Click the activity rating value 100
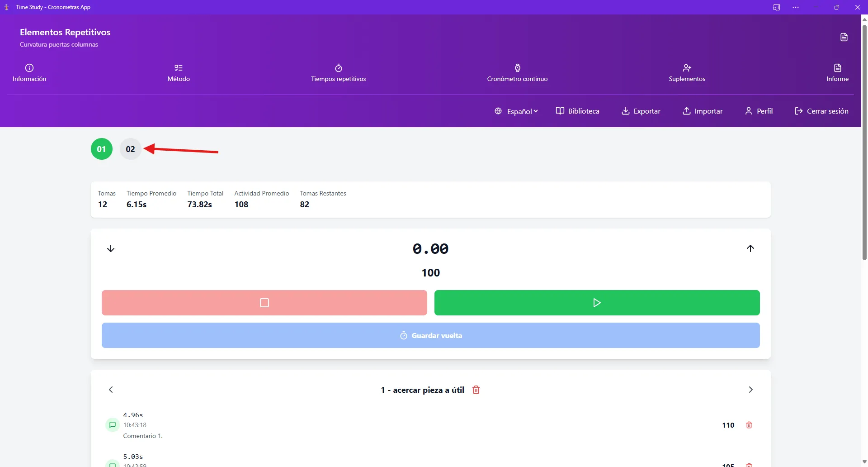Image resolution: width=868 pixels, height=467 pixels. [x=431, y=273]
